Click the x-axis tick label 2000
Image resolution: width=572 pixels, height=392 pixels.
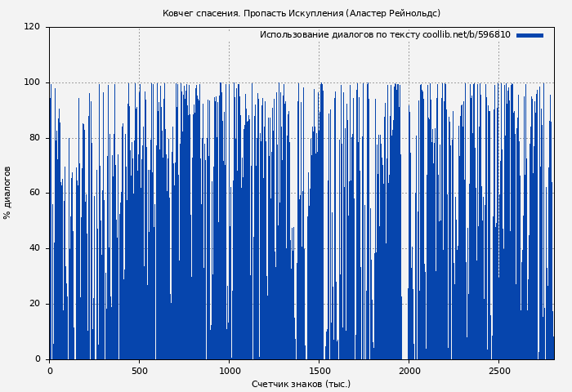tap(409, 371)
